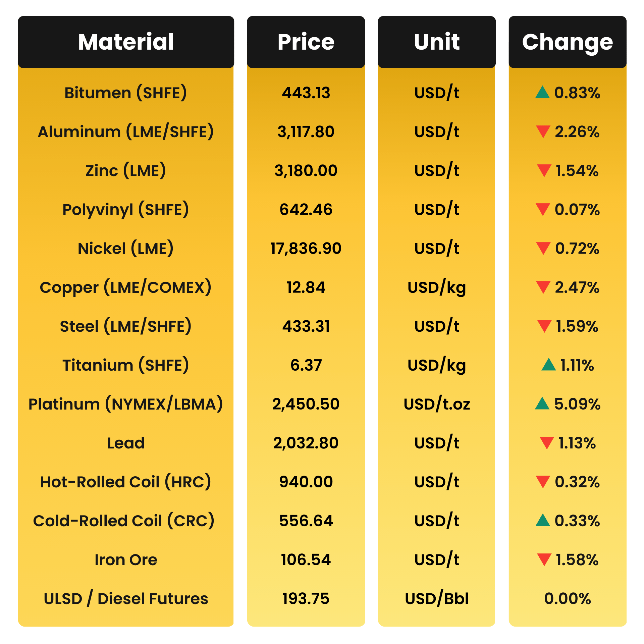Click the green up arrow beside Platinum's 5.09%
644x644 pixels.
pyautogui.click(x=542, y=404)
